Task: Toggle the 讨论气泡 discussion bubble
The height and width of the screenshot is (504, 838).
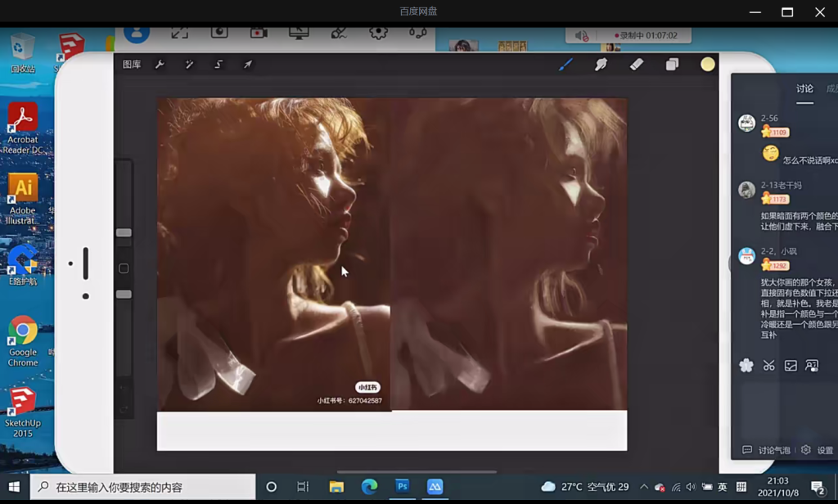Action: click(767, 450)
